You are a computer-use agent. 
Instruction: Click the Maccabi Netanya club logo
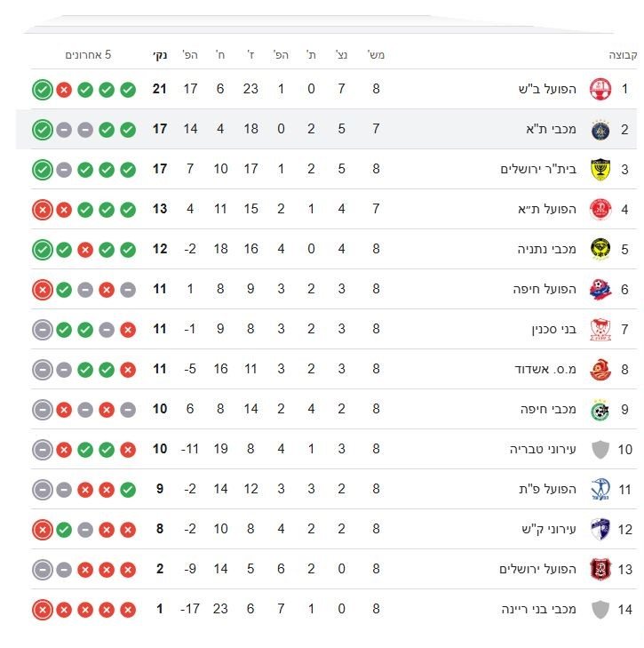(601, 249)
